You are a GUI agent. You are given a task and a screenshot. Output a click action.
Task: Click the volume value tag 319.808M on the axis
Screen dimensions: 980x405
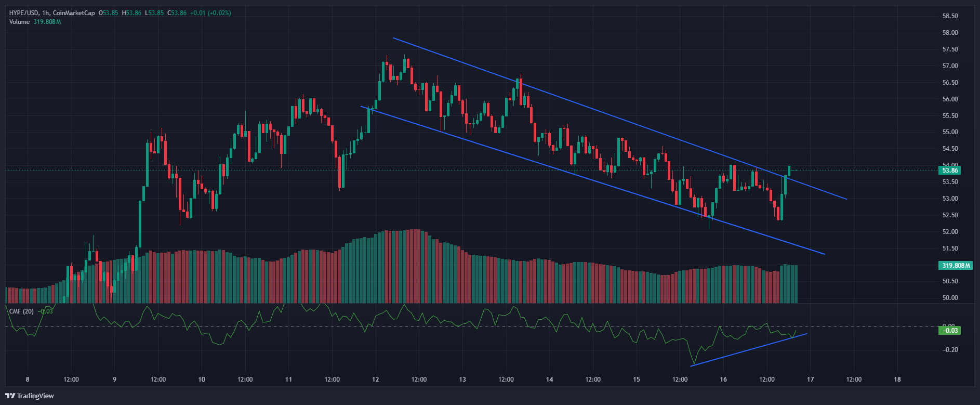956,266
